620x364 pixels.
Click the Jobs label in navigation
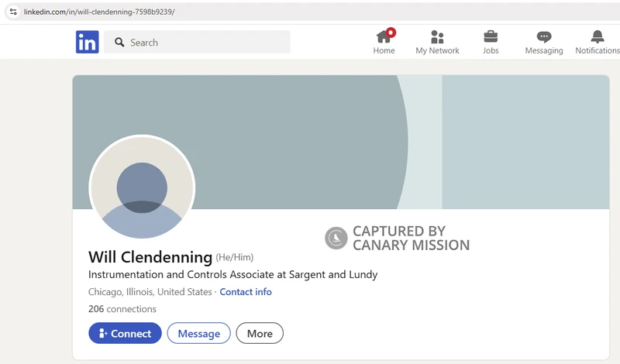491,50
